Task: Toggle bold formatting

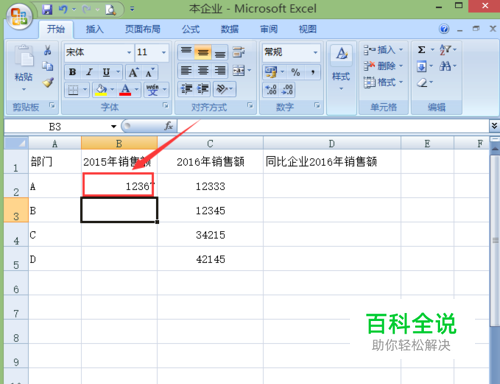Action: pyautogui.click(x=72, y=72)
